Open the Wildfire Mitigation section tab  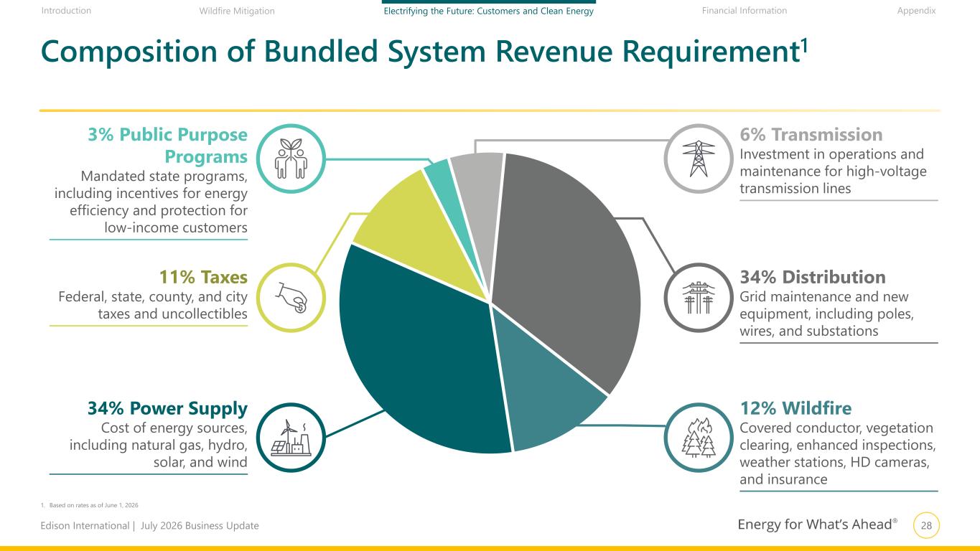(x=237, y=11)
